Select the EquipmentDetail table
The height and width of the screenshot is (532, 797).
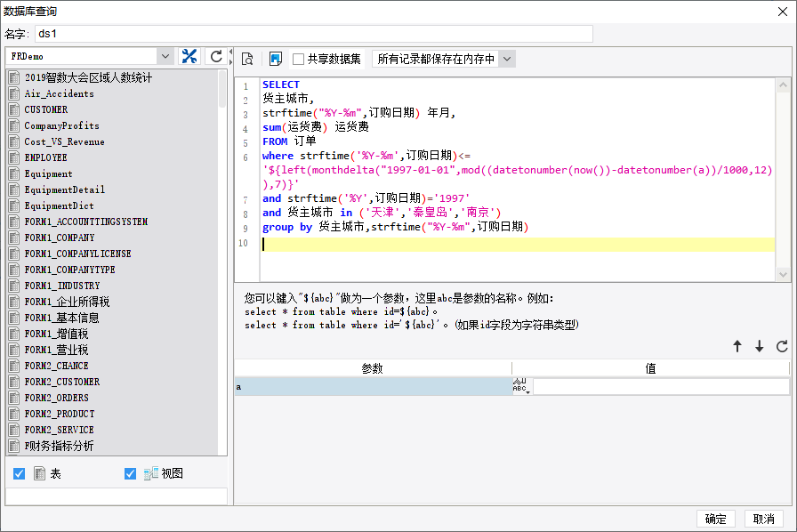(x=65, y=189)
